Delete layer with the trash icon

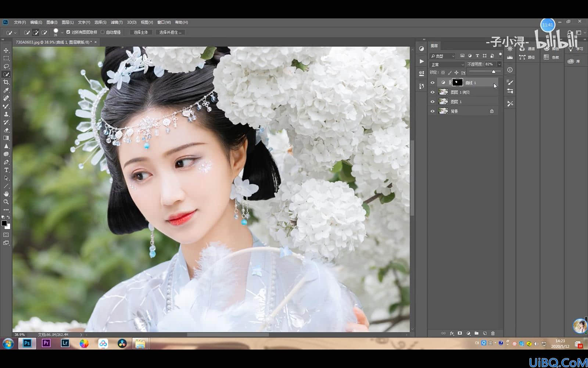[493, 333]
